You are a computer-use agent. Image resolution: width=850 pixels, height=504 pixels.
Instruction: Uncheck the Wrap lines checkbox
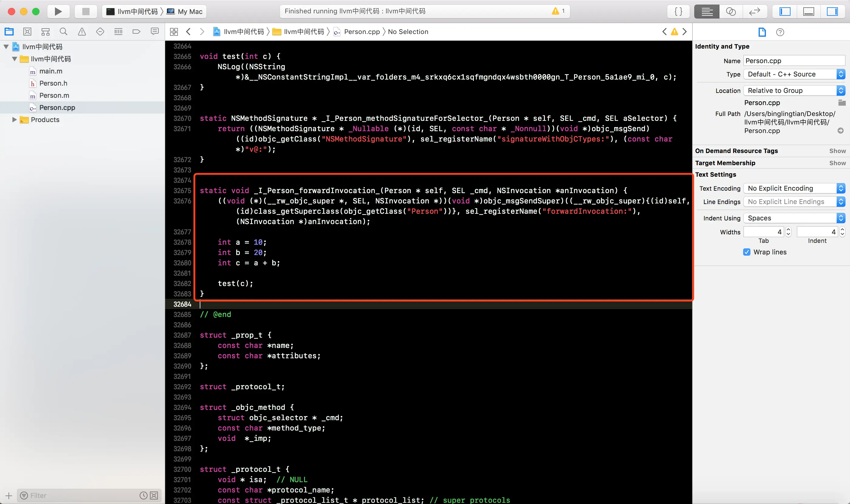[x=746, y=252]
